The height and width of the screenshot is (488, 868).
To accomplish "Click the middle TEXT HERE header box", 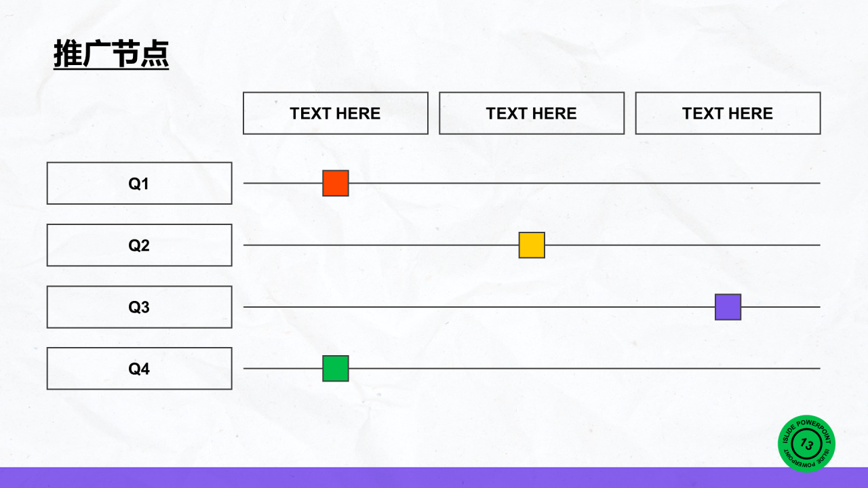I will (532, 113).
